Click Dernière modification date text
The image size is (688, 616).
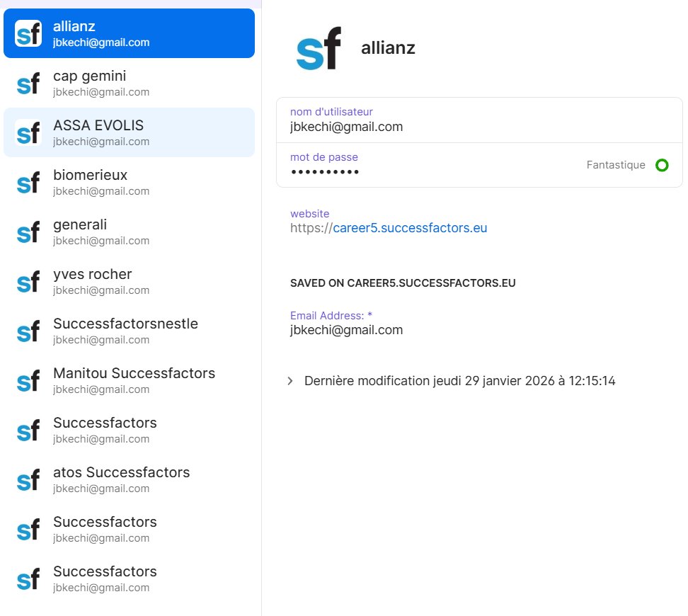tap(460, 381)
